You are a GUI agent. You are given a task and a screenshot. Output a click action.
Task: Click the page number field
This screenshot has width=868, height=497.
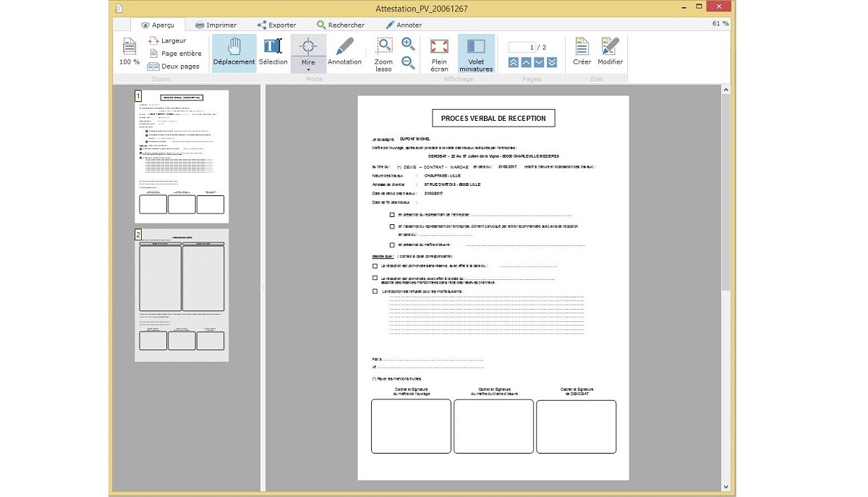522,47
